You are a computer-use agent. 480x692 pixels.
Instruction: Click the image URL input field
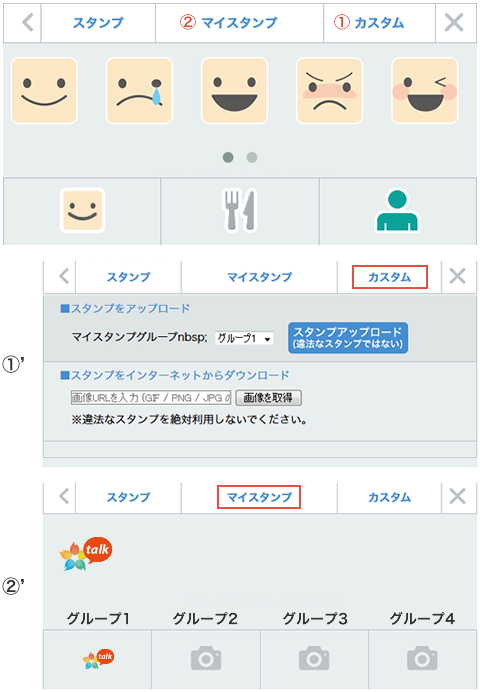(x=151, y=397)
